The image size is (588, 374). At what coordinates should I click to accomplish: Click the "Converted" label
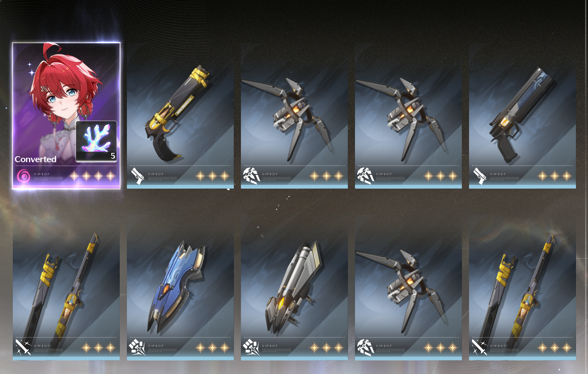(36, 159)
